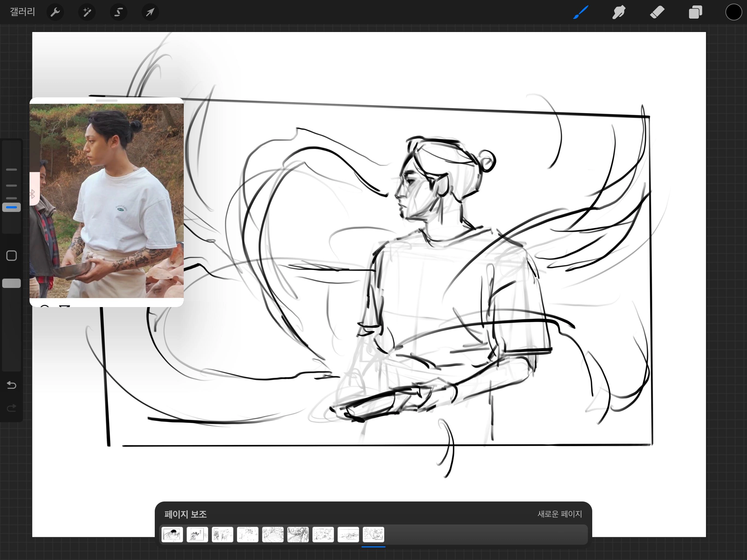
Task: Tap the square modify button in sidebar
Action: tap(11, 256)
